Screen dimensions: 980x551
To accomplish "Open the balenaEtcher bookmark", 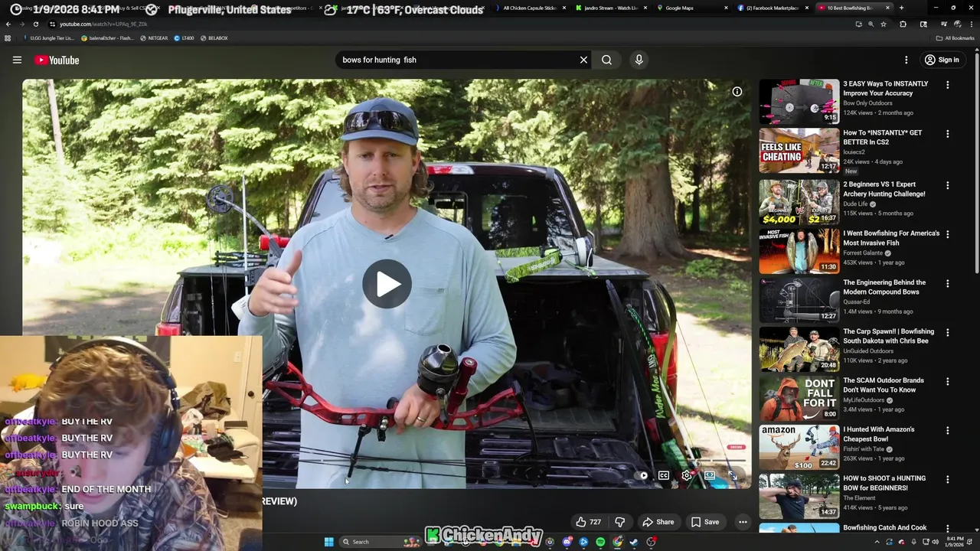I will pyautogui.click(x=106, y=37).
